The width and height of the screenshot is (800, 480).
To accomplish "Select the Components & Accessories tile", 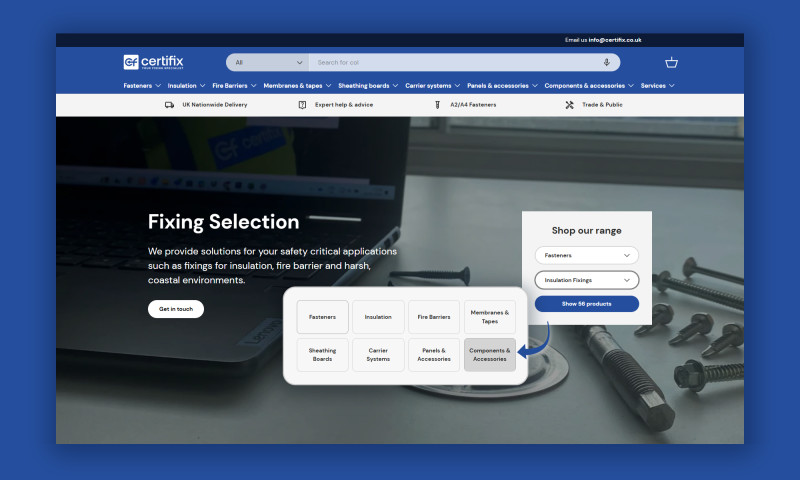I will coord(490,355).
